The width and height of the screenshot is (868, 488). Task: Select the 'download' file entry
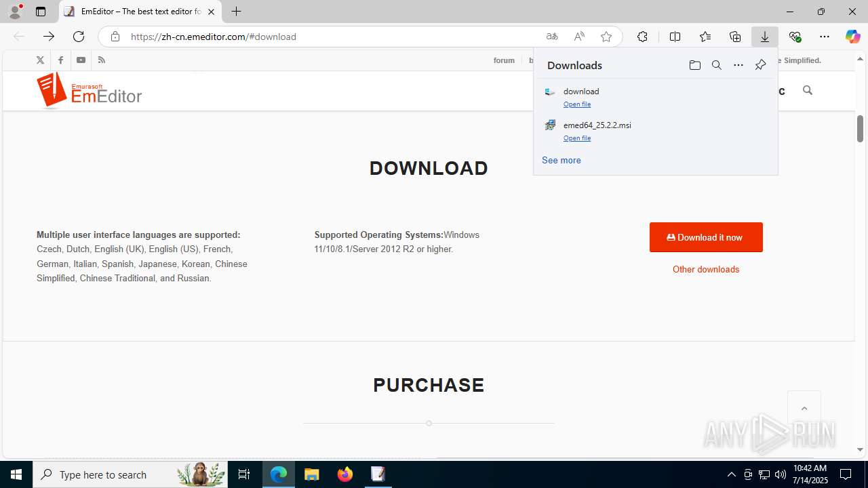click(x=655, y=96)
